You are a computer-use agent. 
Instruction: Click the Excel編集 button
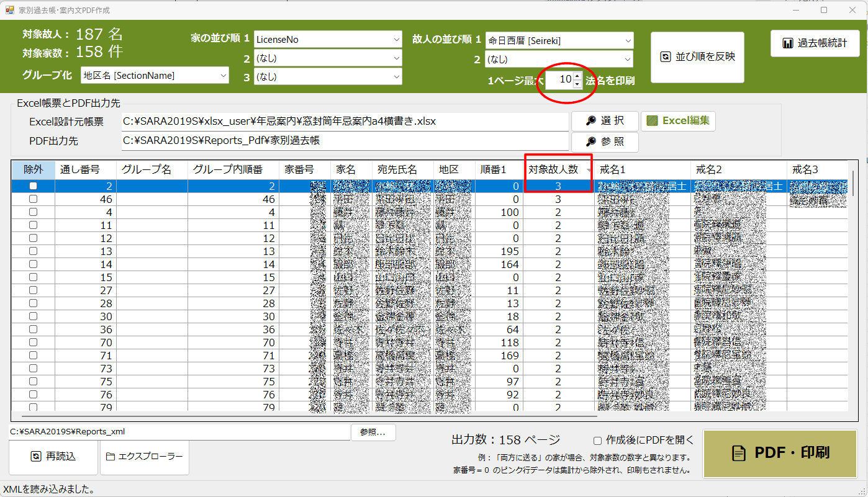tap(678, 121)
